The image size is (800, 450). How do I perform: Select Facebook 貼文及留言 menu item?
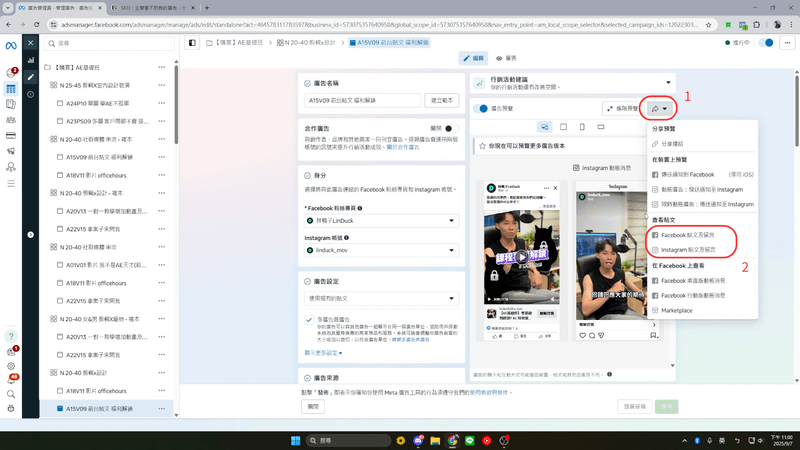tap(687, 234)
